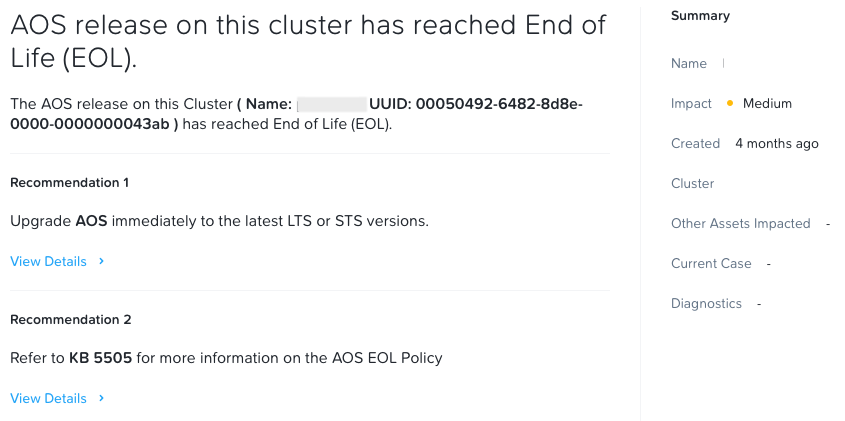This screenshot has width=845, height=421.
Task: Select the Cluster label in Summary
Action: pos(692,183)
